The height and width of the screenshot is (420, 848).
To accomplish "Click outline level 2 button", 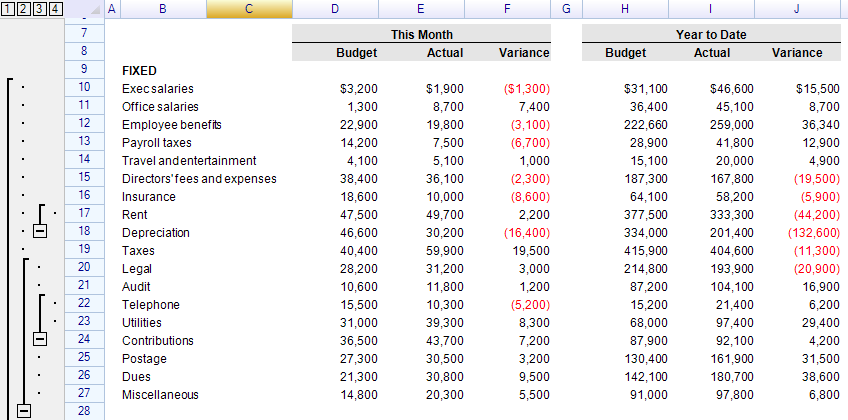I will click(x=23, y=9).
